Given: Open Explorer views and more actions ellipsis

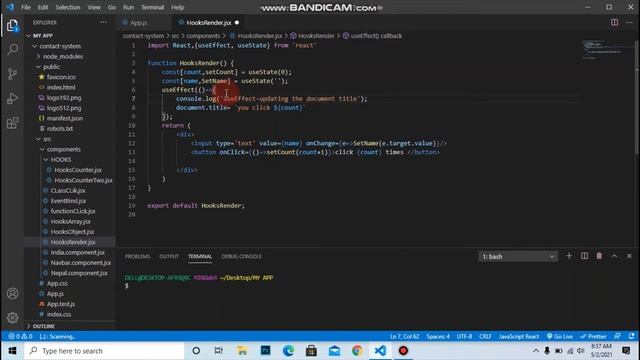Looking at the screenshot, I should click(103, 22).
